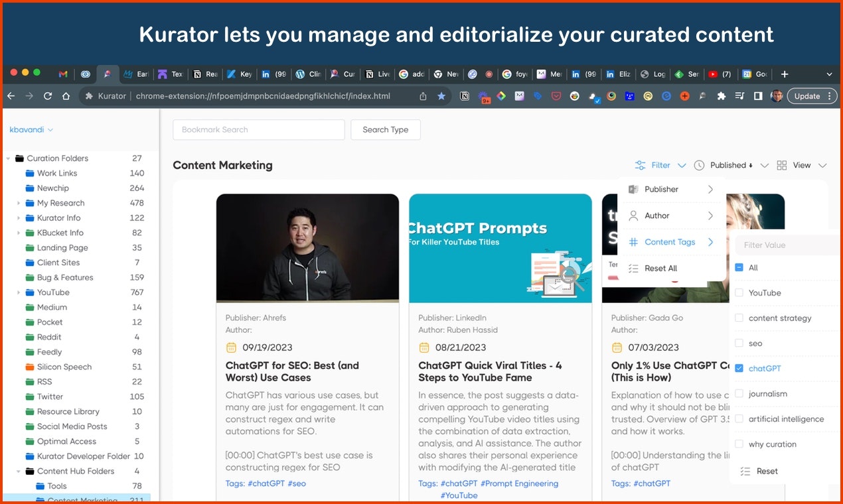Click the grid icon beside View
Image resolution: width=843 pixels, height=504 pixels.
click(782, 165)
